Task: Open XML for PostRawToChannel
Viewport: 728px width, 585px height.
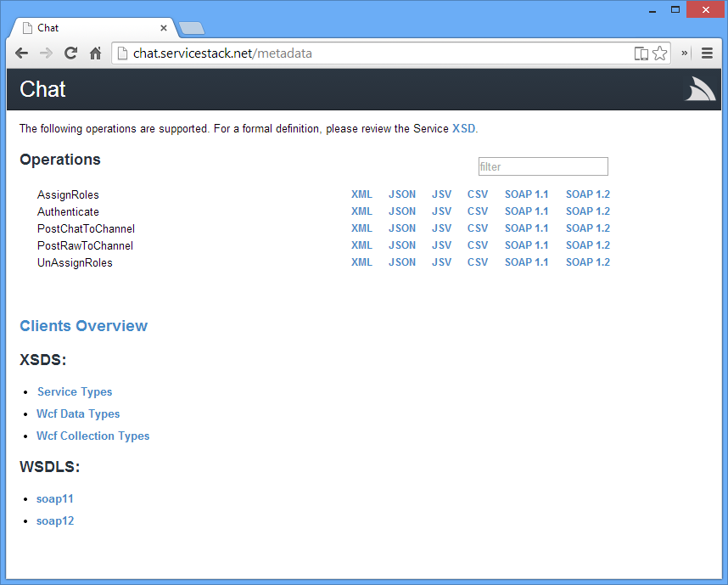Action: (361, 245)
